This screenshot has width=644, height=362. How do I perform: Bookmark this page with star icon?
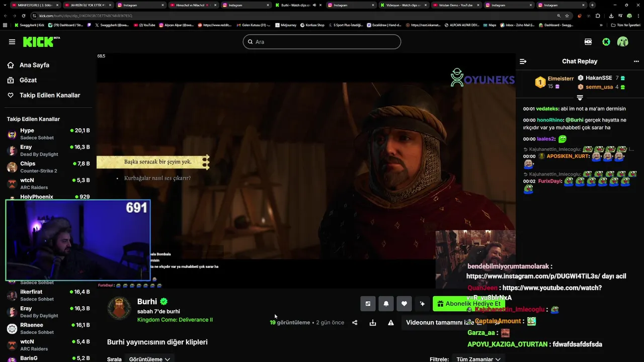tap(567, 16)
